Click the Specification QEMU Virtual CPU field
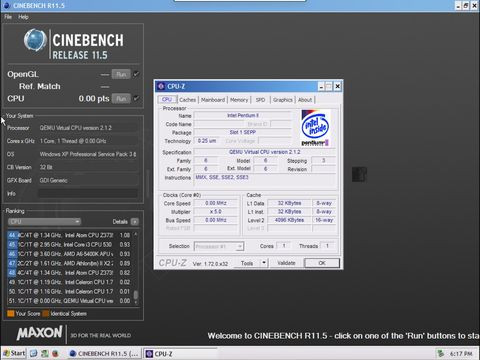Viewport: 480px width, 360px height. [x=265, y=152]
